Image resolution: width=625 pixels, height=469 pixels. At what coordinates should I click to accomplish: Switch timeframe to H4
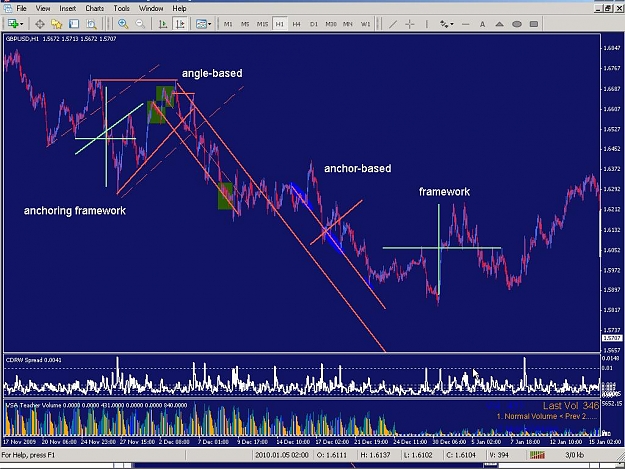click(297, 24)
